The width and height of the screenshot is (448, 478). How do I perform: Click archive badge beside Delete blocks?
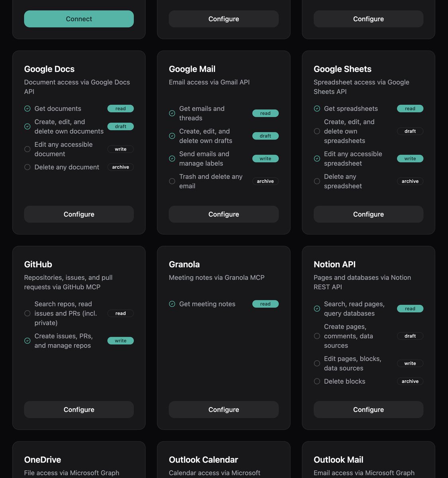410,382
